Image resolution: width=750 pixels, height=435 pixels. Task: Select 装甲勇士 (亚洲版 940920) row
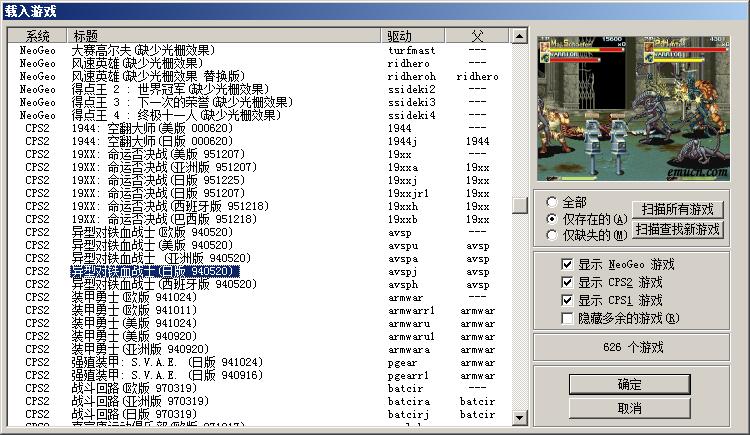(258, 349)
